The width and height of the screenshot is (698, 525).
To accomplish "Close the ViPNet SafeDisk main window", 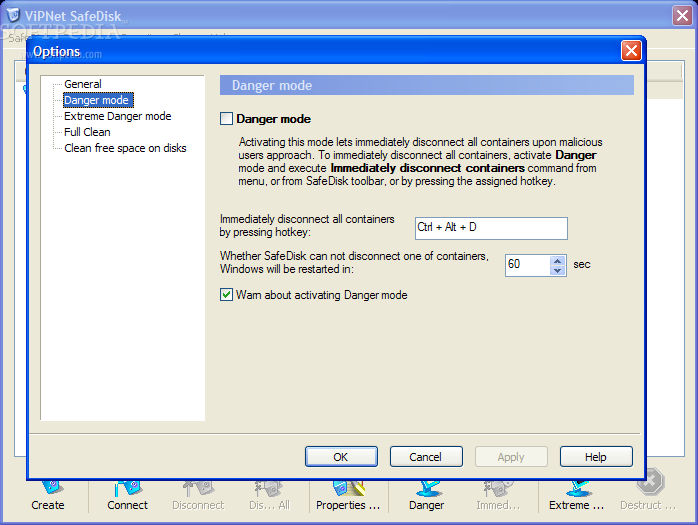I will tap(682, 16).
